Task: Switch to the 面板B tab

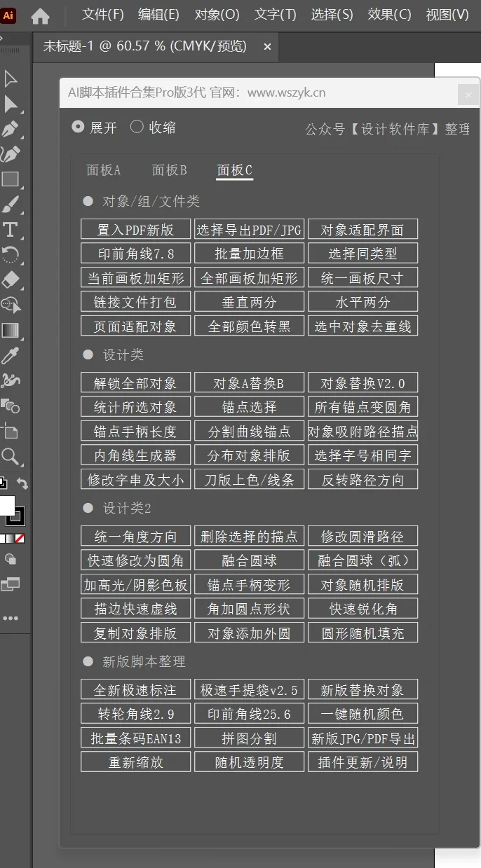Action: (x=170, y=170)
